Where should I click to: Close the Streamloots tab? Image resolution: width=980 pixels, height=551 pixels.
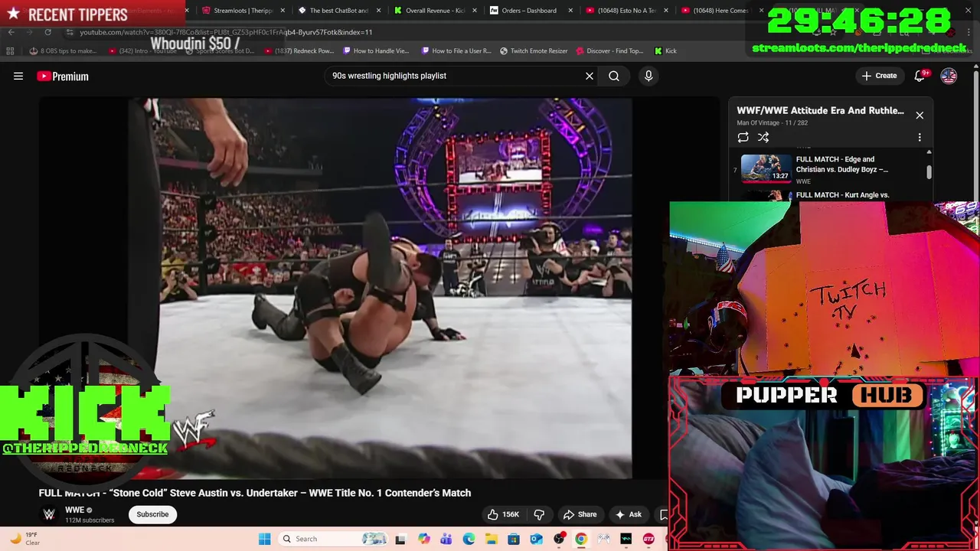click(283, 11)
